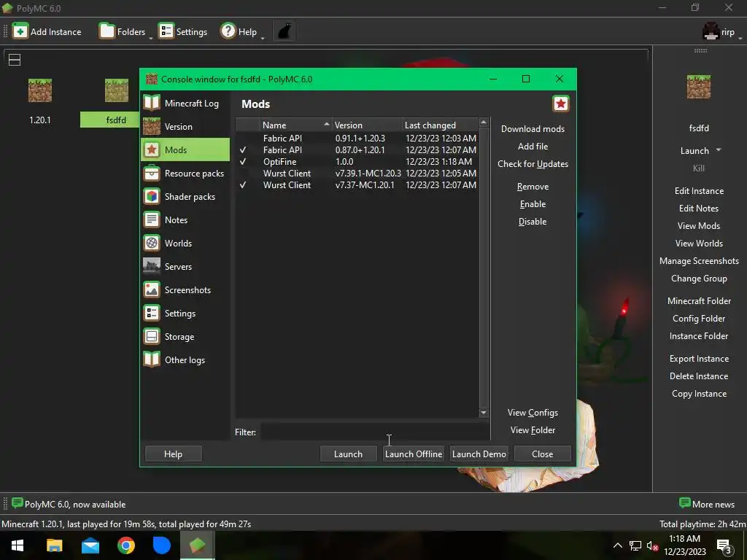Image resolution: width=747 pixels, height=560 pixels.
Task: Click View Mods in right panel
Action: coord(699,226)
